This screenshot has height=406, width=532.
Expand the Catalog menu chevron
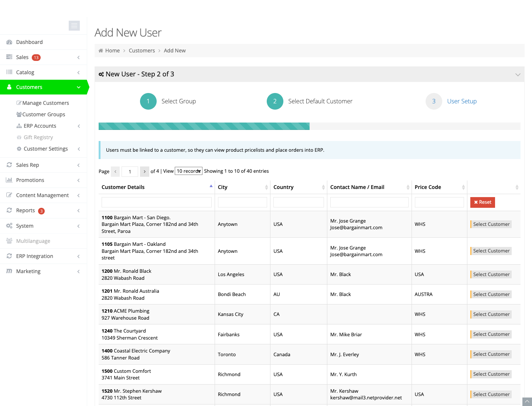pyautogui.click(x=79, y=72)
